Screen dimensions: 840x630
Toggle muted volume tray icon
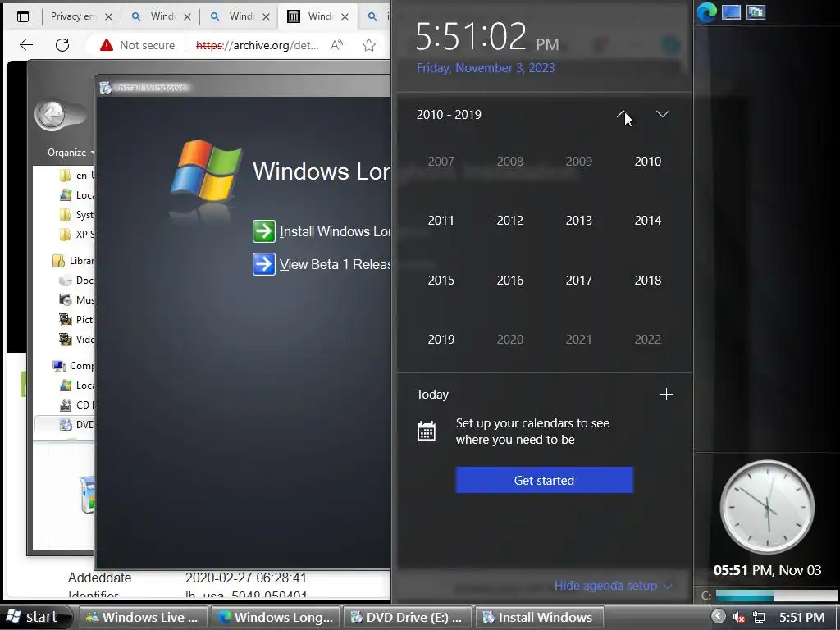(739, 617)
